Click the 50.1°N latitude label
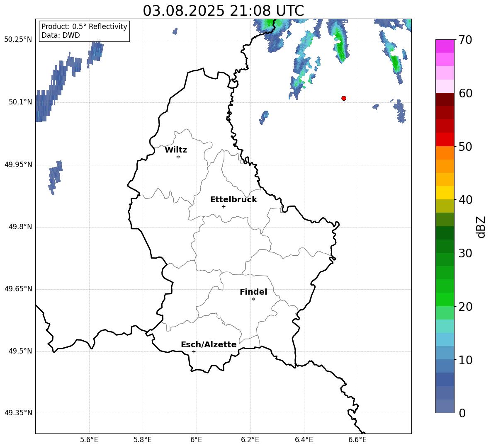This screenshot has height=448, width=491. coord(20,102)
